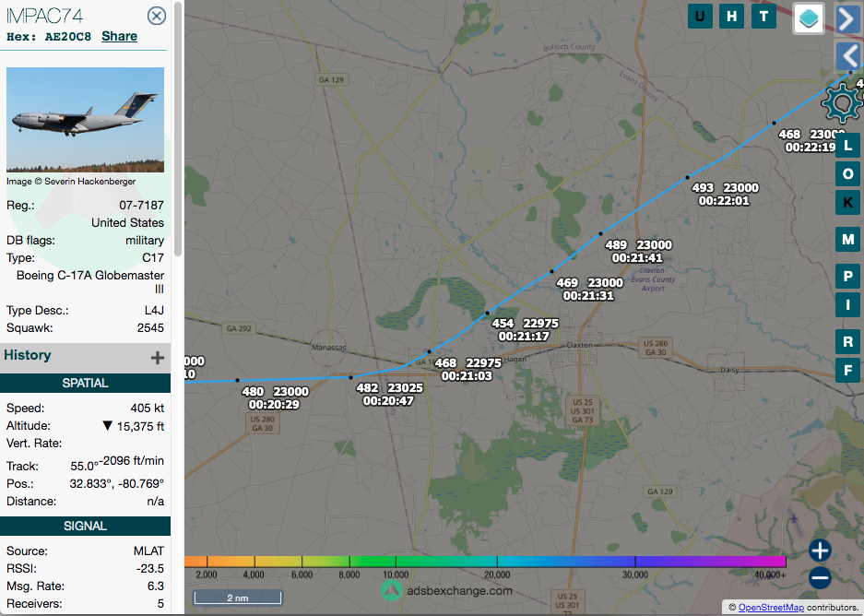Open the OpenStreetMap attribution link

[x=771, y=607]
